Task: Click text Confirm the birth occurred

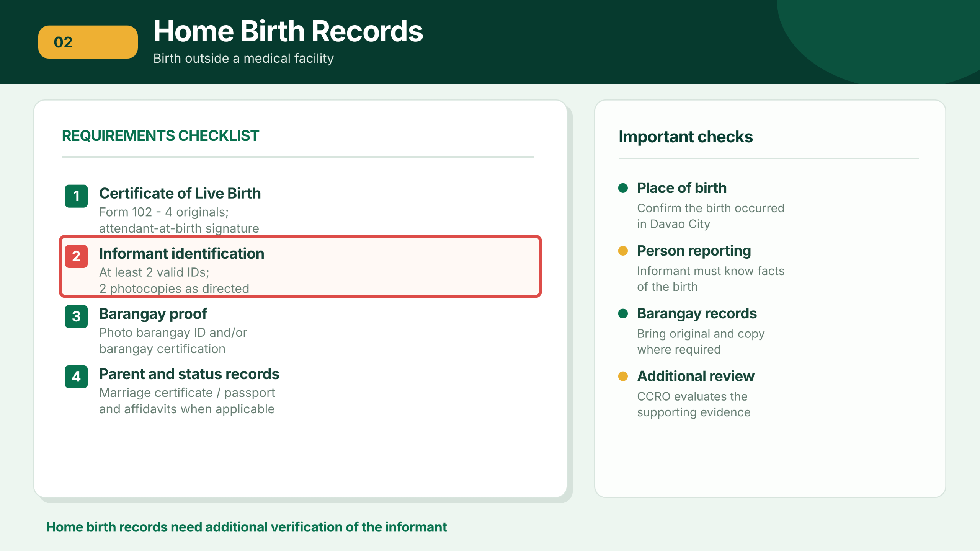Action: 711,208
